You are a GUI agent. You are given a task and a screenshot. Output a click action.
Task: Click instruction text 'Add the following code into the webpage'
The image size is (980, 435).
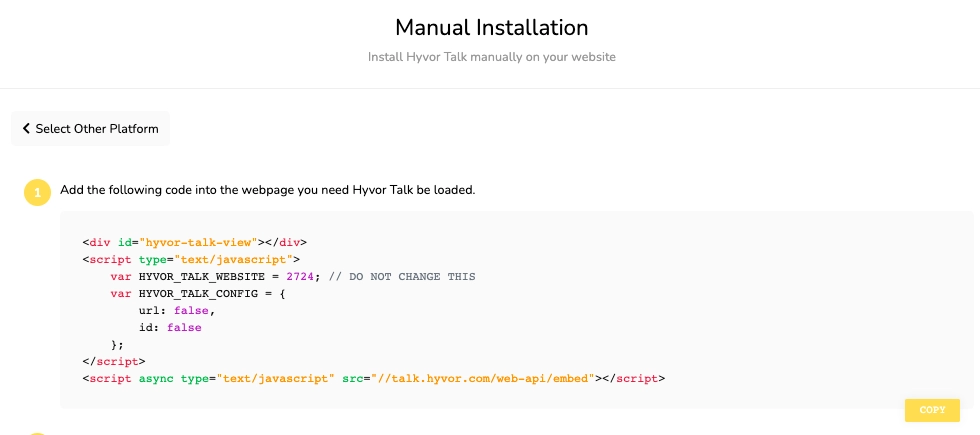tap(268, 190)
